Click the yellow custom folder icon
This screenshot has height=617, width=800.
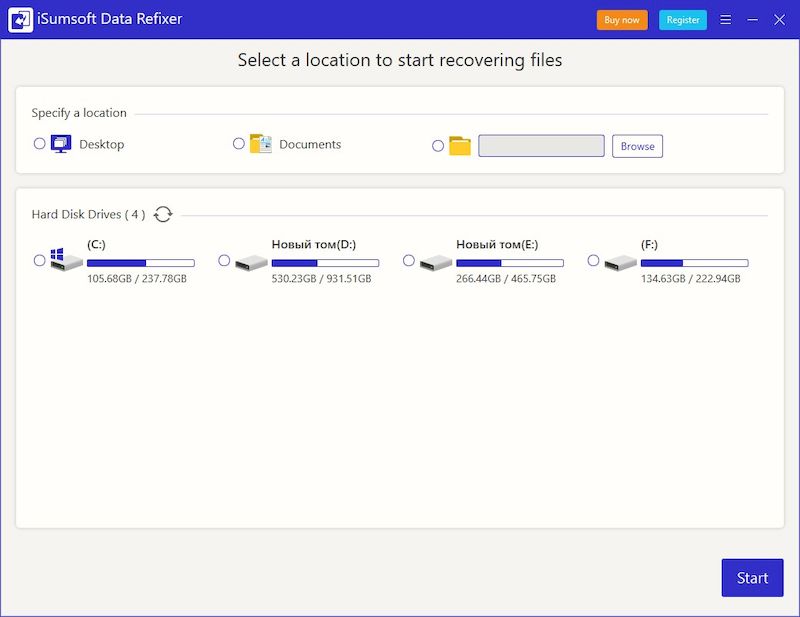click(460, 146)
